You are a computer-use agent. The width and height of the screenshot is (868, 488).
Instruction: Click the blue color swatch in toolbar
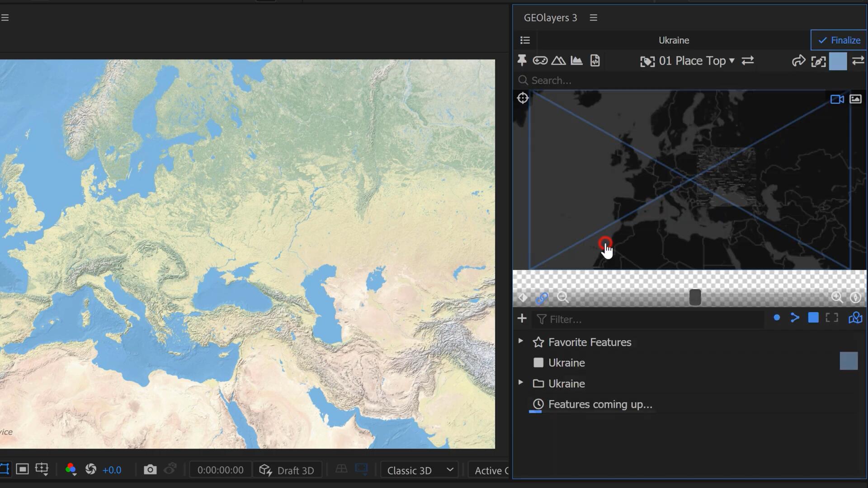(838, 61)
